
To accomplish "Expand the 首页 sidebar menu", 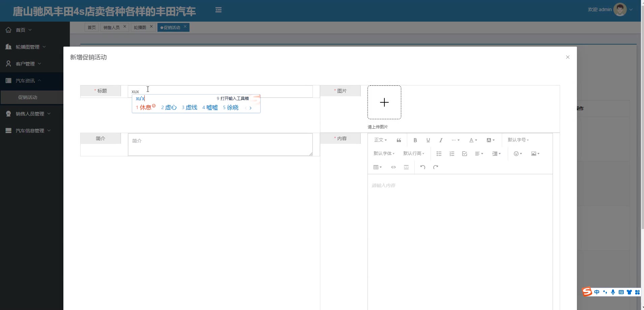I will click(35, 30).
